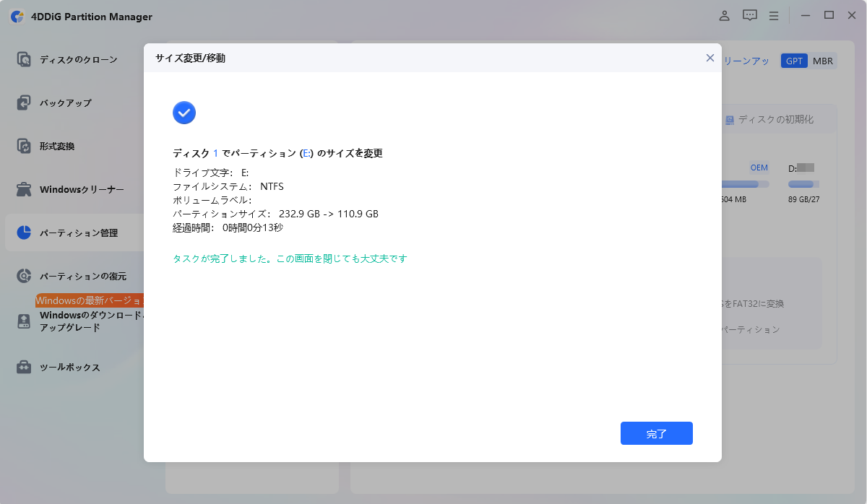Screen dimensions: 867x504
Task: Close the サイズ変更/移動 dialog
Action: [x=710, y=58]
